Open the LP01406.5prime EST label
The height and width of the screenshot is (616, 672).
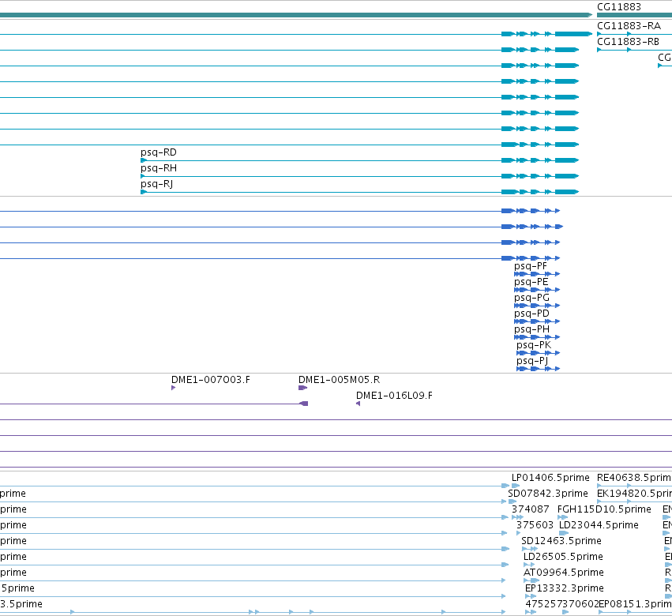pos(550,478)
